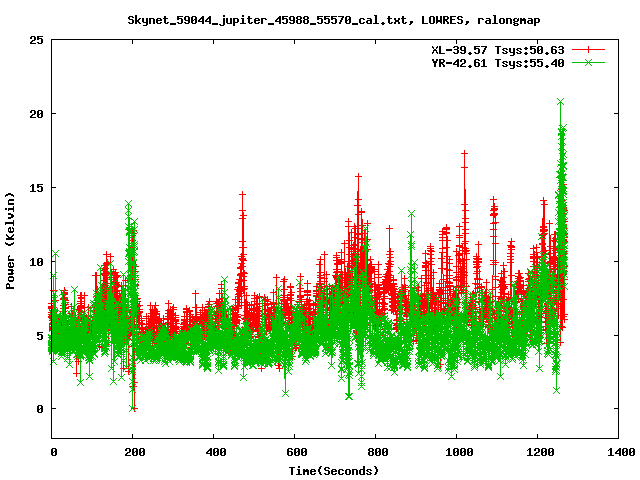Select y-axis tick label 5
Screen dimensions: 640x480
pos(40,336)
